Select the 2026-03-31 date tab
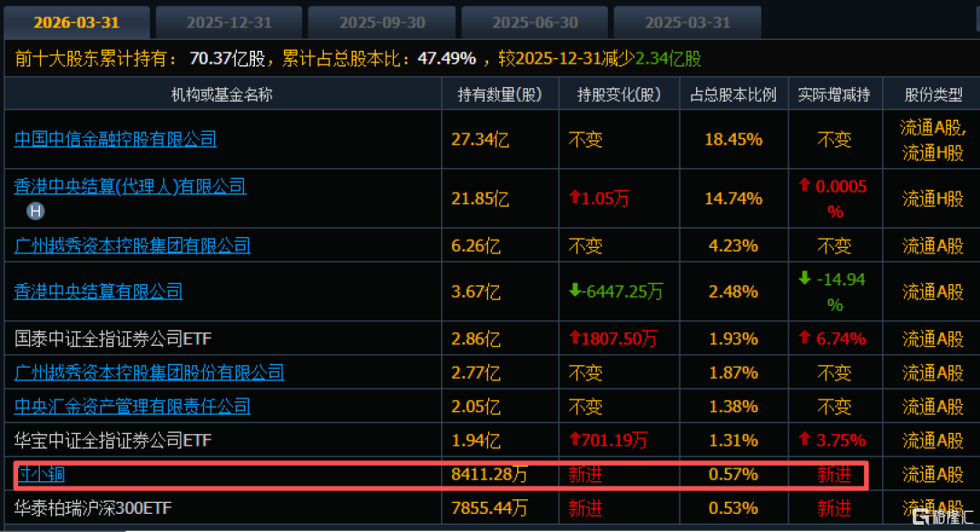 76,23
